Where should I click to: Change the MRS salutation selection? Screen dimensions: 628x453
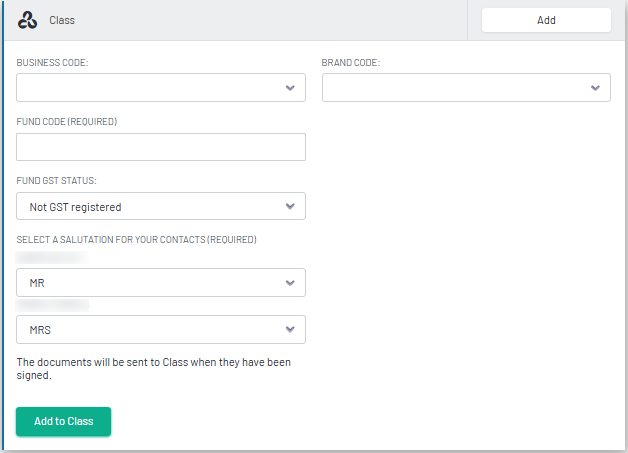[150, 330]
